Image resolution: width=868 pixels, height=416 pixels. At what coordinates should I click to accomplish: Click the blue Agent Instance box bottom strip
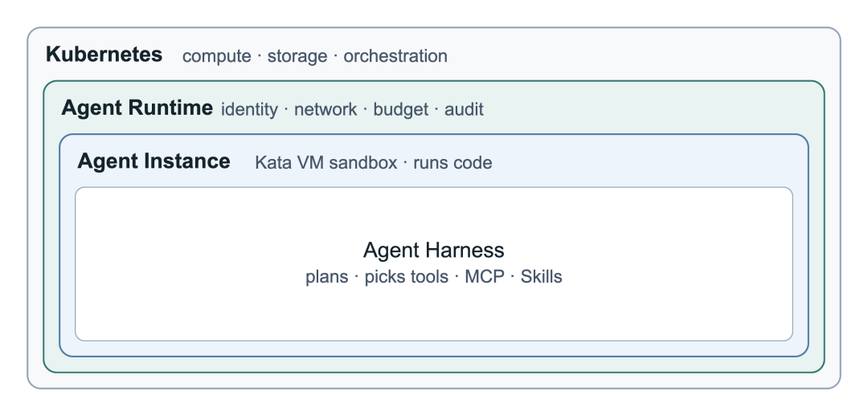click(434, 349)
